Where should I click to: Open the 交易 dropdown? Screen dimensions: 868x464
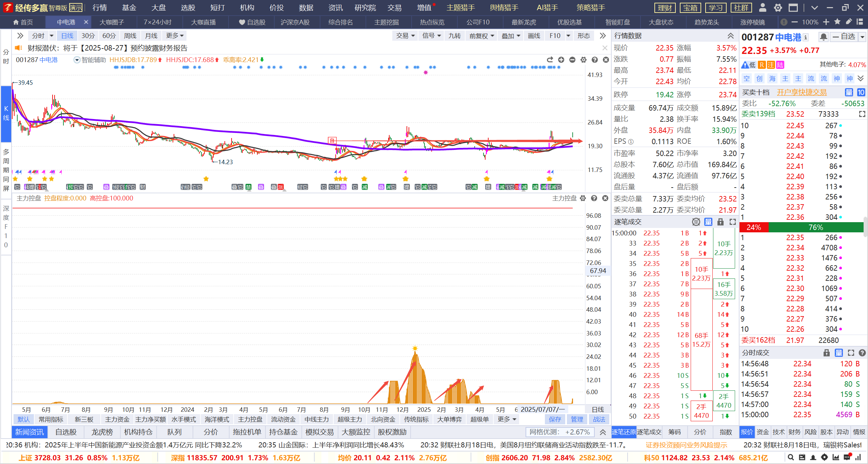tap(406, 36)
